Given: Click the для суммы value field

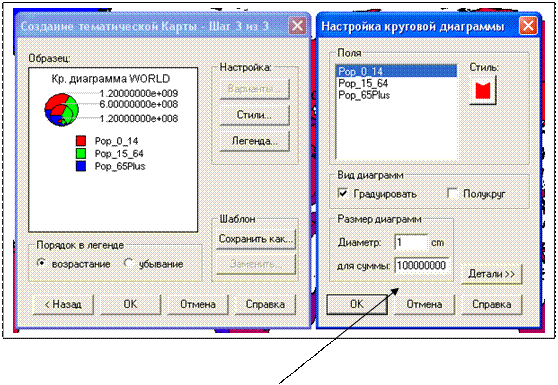Looking at the screenshot, I should [x=422, y=265].
